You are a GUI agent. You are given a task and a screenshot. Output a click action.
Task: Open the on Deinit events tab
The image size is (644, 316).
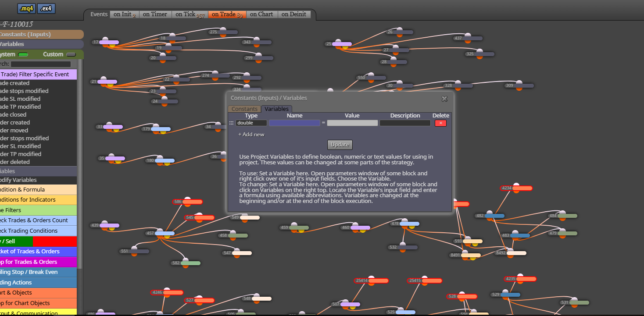(x=294, y=14)
